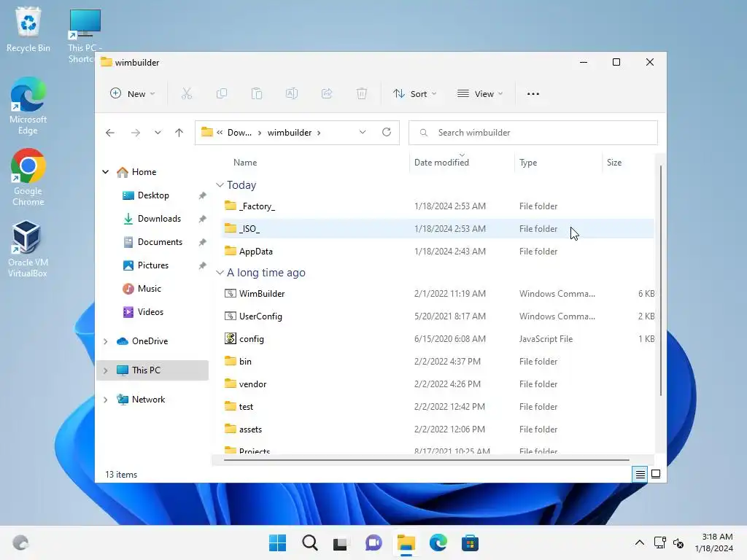Click File Explorer taskbar icon
The image size is (747, 560).
[406, 542]
